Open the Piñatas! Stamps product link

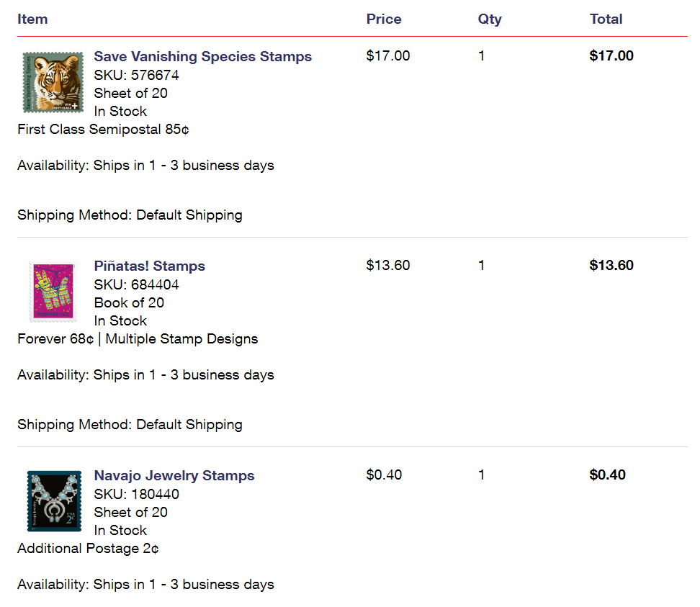tap(149, 266)
